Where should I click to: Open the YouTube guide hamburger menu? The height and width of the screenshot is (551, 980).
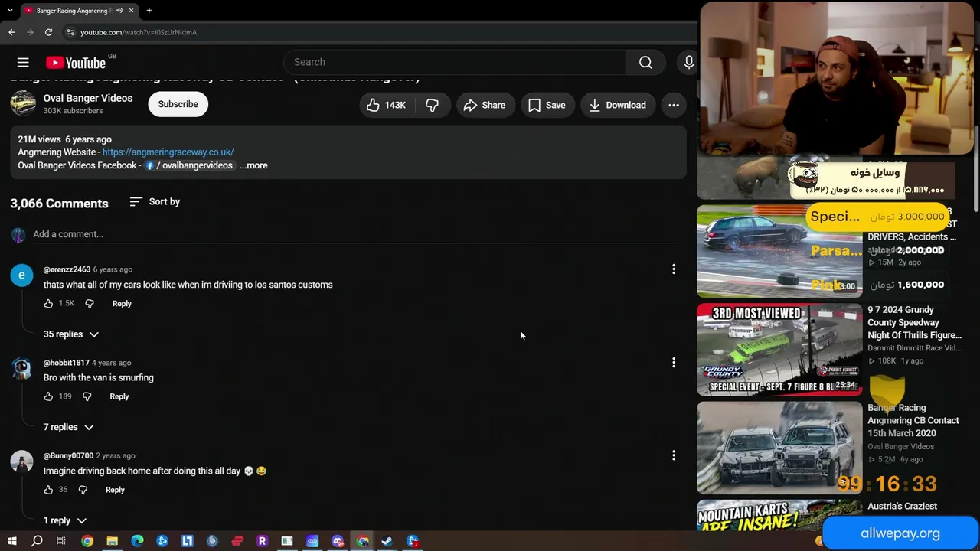23,62
